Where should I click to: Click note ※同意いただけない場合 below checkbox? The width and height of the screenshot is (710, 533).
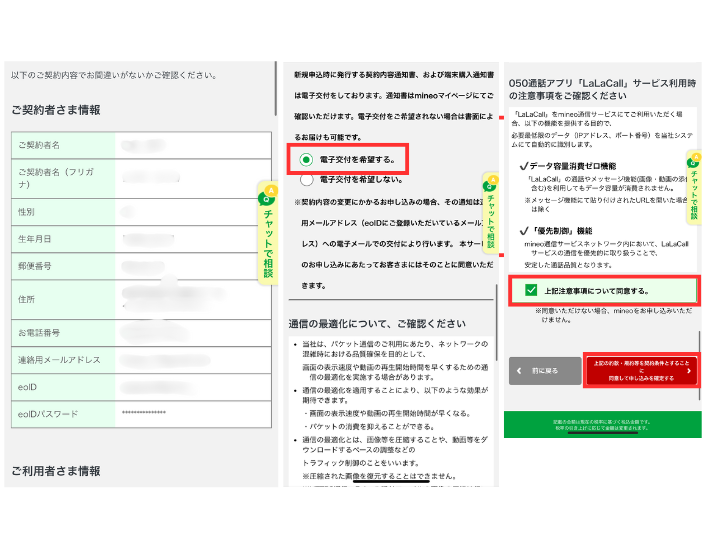click(x=614, y=315)
